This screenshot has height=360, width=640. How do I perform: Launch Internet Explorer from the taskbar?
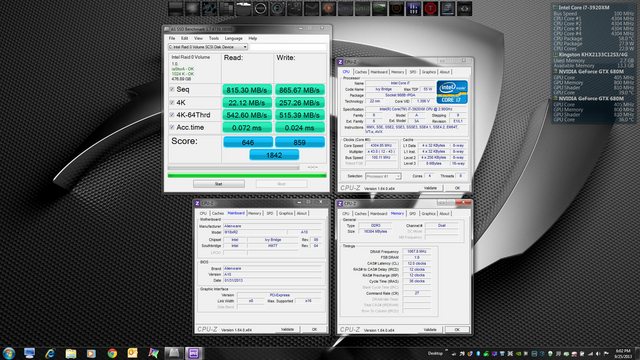pyautogui.click(x=50, y=353)
